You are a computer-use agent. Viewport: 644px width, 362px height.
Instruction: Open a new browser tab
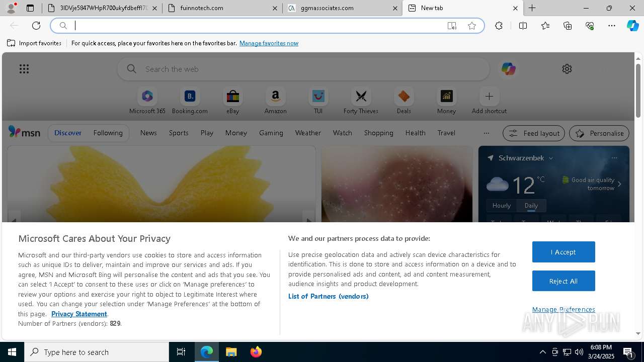(x=532, y=8)
